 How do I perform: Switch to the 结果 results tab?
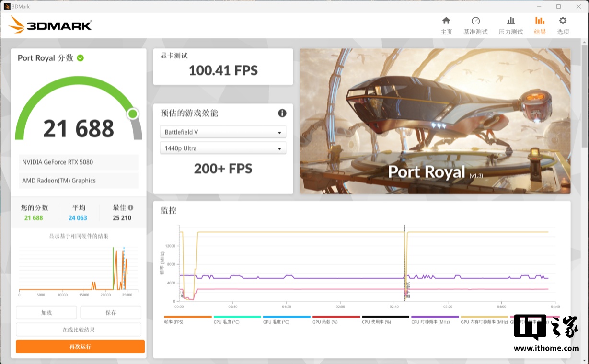(540, 26)
